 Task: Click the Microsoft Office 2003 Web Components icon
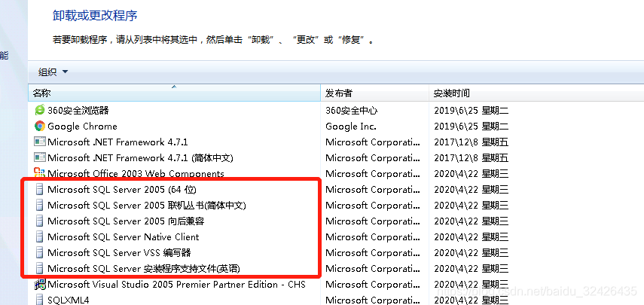[x=40, y=172]
